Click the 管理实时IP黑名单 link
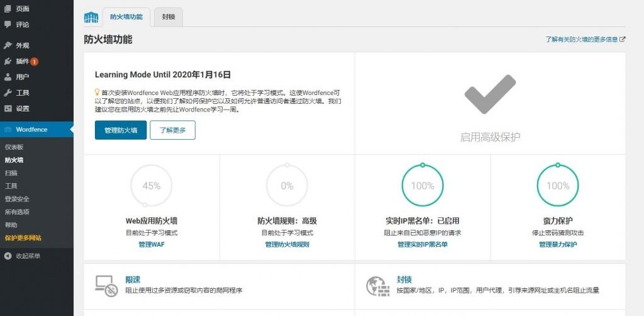The image size is (644, 316). (x=423, y=244)
